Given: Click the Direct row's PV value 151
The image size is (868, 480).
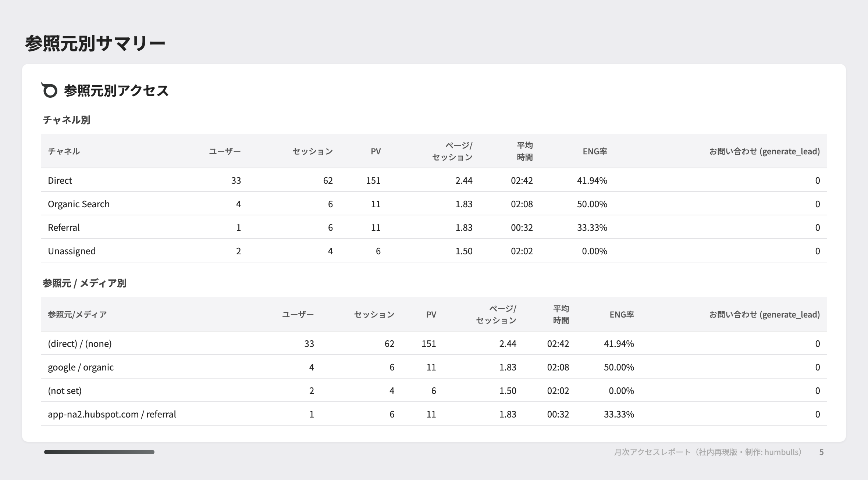Looking at the screenshot, I should pyautogui.click(x=373, y=180).
